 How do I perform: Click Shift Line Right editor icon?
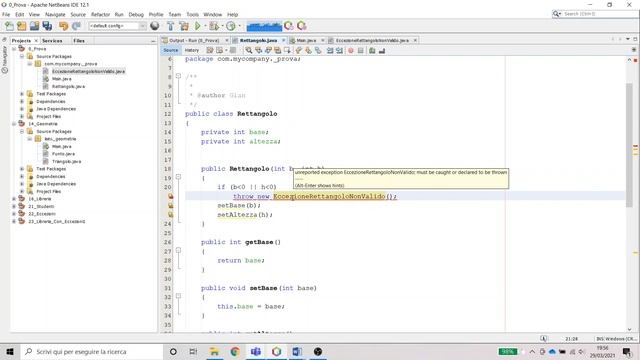[x=339, y=50]
